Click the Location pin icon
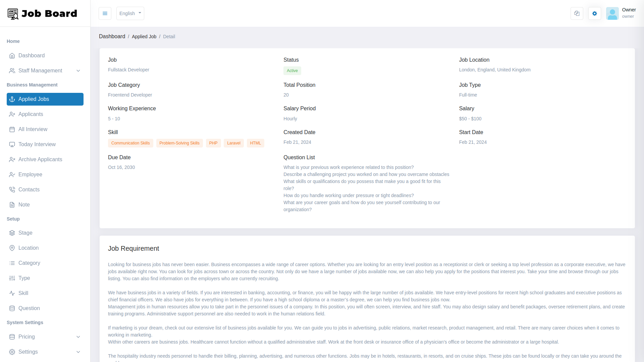This screenshot has width=644, height=362. (x=12, y=248)
